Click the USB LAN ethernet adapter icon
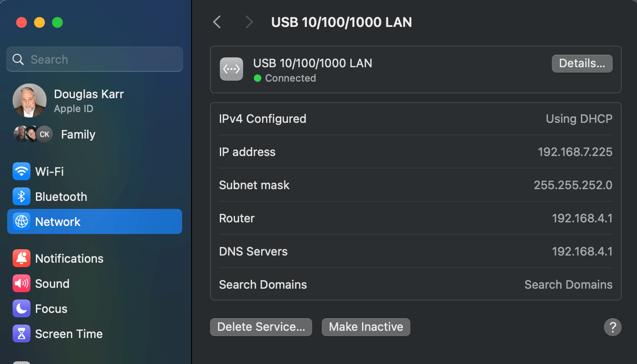Screen dimensions: 637x364 tap(231, 69)
